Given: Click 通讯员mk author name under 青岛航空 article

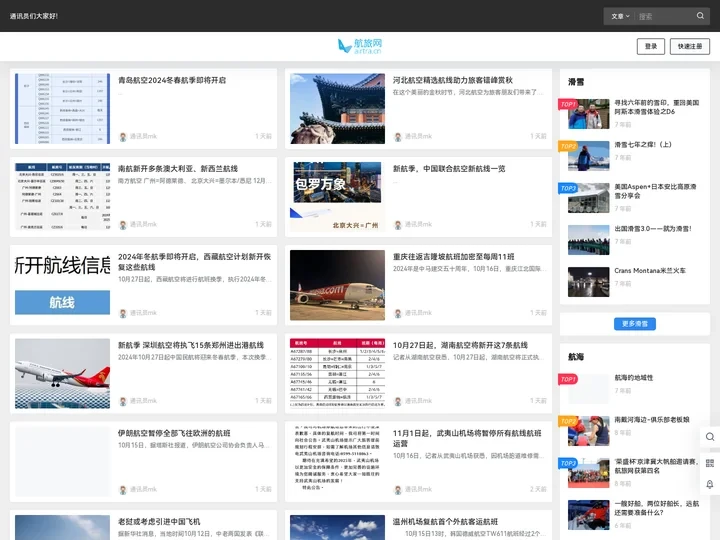Looking at the screenshot, I should 143,136.
